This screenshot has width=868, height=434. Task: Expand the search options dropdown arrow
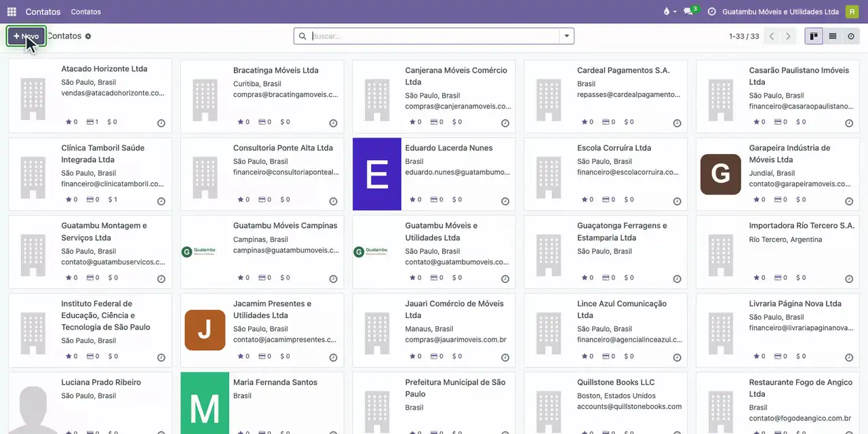(x=567, y=36)
